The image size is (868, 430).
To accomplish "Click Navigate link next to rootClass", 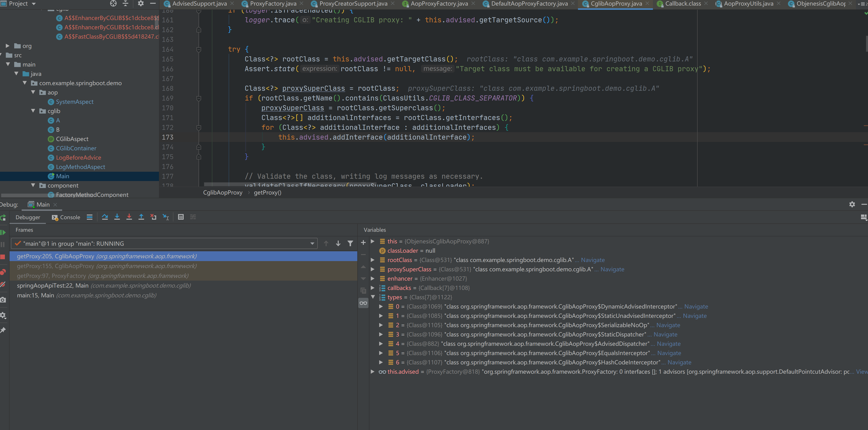I will point(593,260).
